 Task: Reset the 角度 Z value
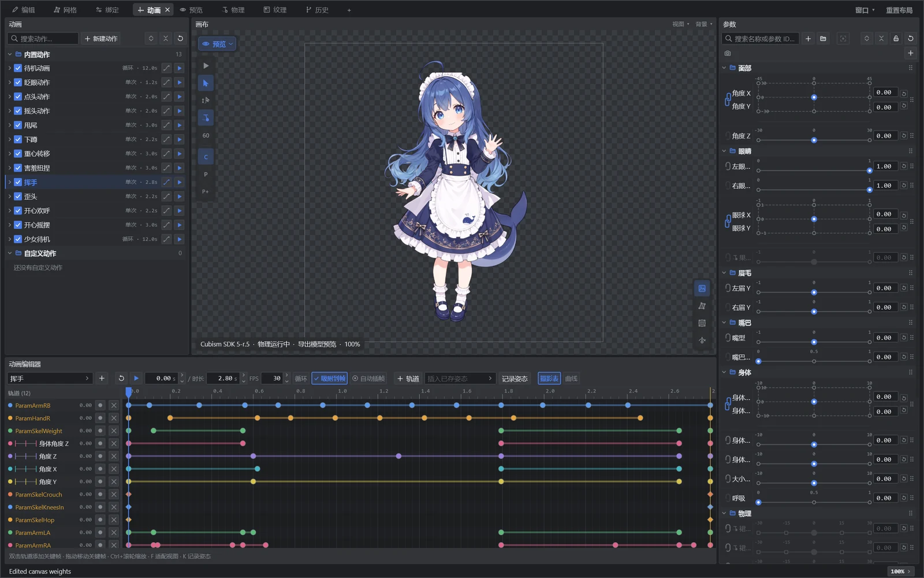tap(904, 136)
